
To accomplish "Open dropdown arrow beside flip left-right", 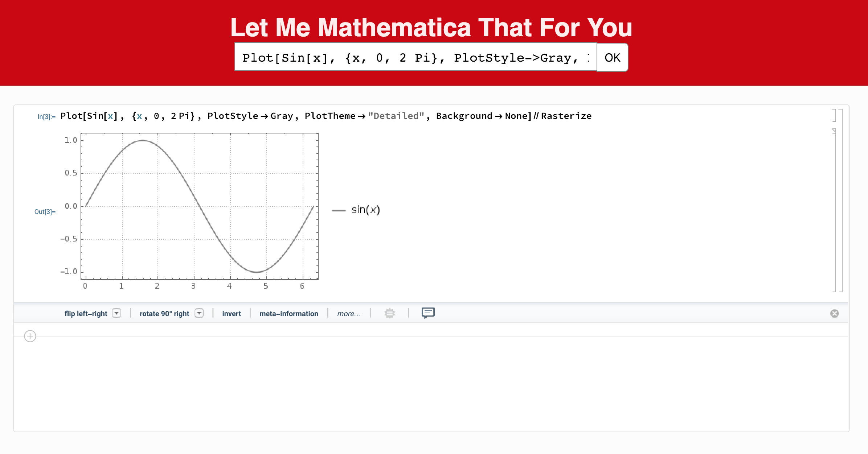I will (116, 313).
